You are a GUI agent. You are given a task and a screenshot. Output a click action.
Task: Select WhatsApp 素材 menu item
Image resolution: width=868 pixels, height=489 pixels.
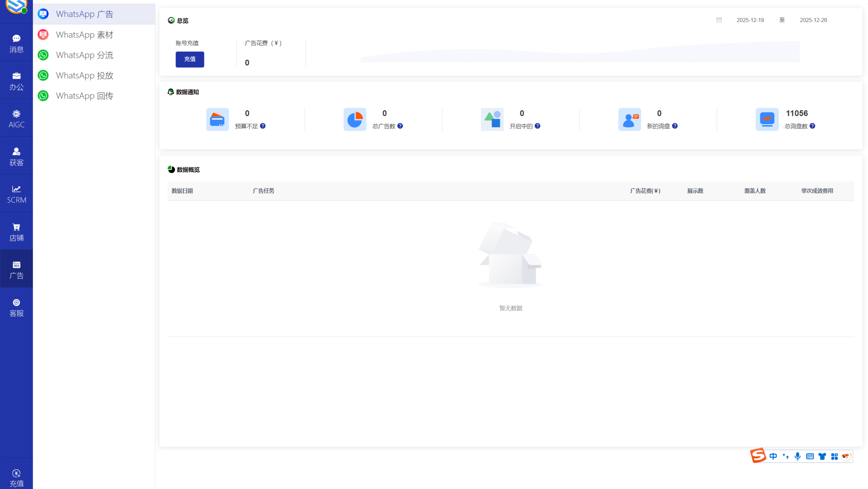tap(84, 35)
